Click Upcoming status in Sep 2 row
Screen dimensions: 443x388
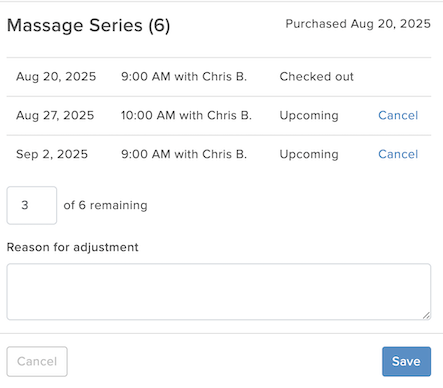point(309,155)
